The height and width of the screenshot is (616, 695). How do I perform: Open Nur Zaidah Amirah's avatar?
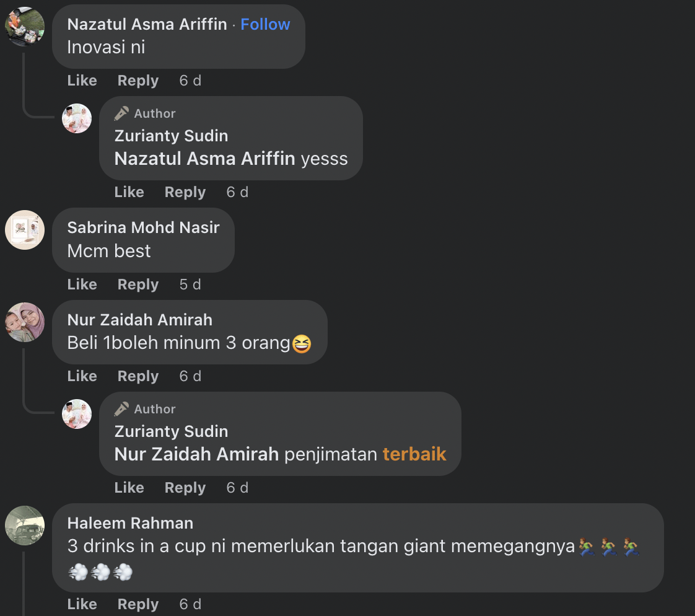coord(25,322)
